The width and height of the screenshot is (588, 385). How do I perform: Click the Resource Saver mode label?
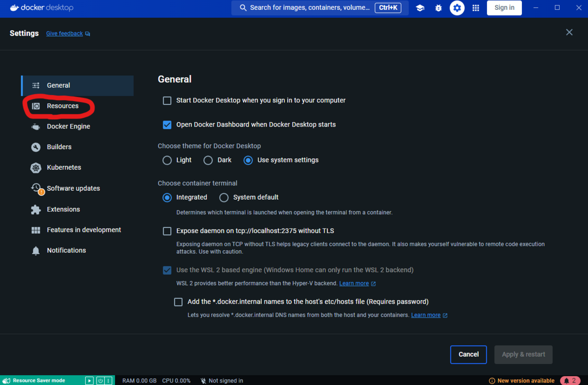coord(39,381)
